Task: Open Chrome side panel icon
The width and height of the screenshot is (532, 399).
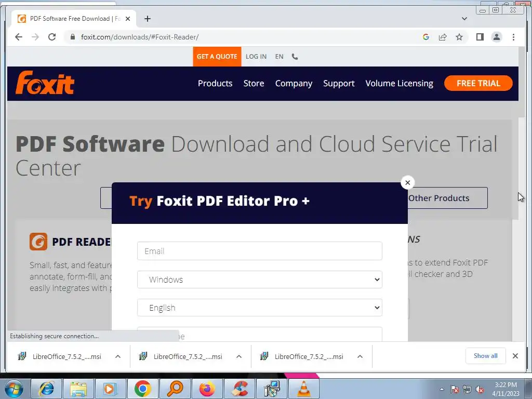Action: [x=480, y=37]
